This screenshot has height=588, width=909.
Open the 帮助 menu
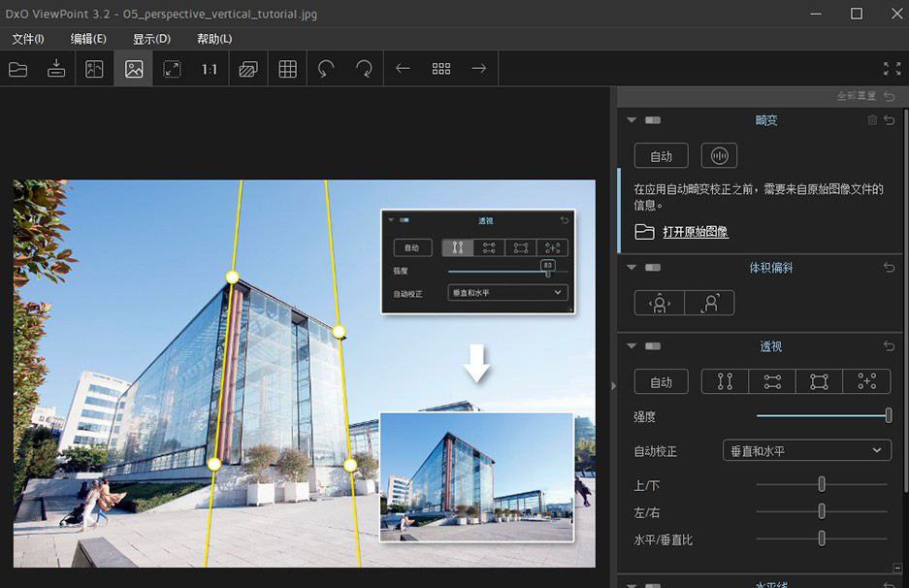pyautogui.click(x=214, y=39)
